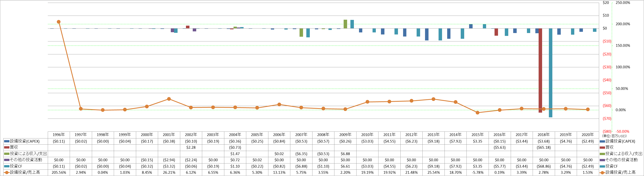Select the 205.56% cell for 1996
The height and width of the screenshot is (176, 644).
point(59,173)
